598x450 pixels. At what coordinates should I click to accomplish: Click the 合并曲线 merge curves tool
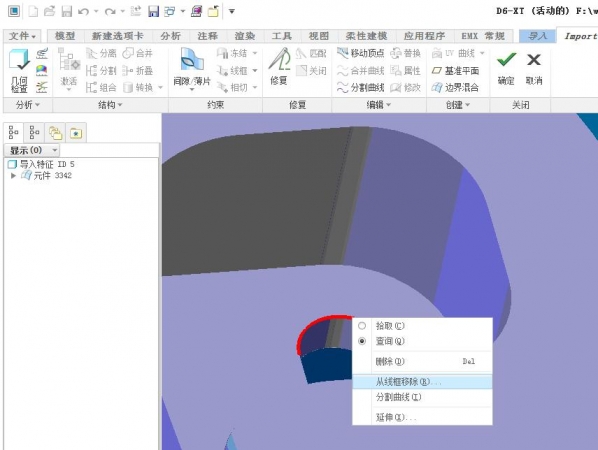pos(361,71)
